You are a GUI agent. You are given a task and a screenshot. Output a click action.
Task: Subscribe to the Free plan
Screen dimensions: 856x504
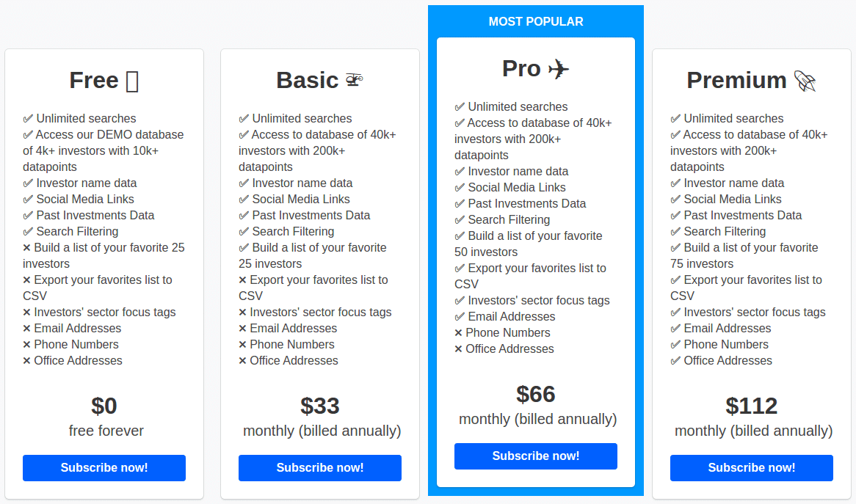104,468
